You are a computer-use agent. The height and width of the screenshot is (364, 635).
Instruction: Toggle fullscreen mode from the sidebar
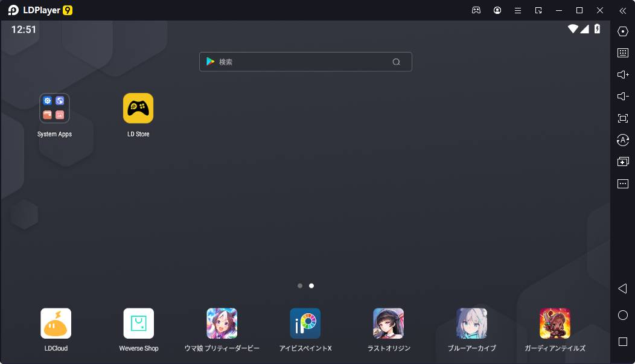[622, 118]
